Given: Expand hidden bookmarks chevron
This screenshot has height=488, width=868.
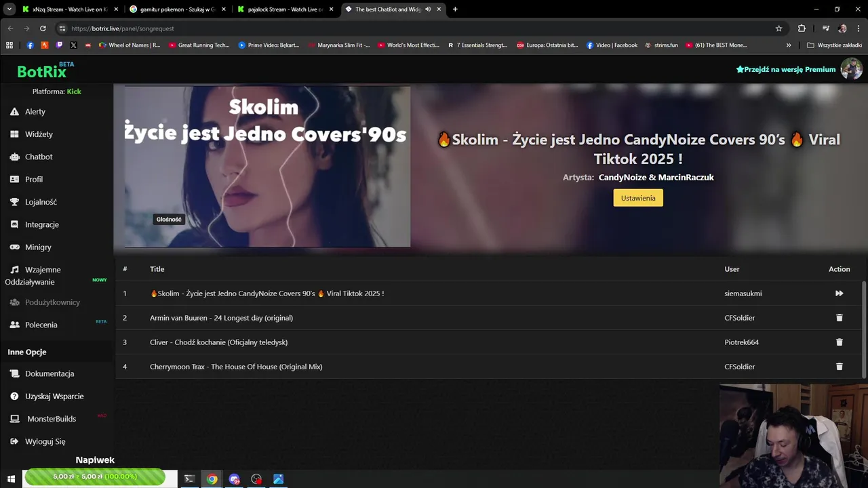Looking at the screenshot, I should pyautogui.click(x=789, y=45).
